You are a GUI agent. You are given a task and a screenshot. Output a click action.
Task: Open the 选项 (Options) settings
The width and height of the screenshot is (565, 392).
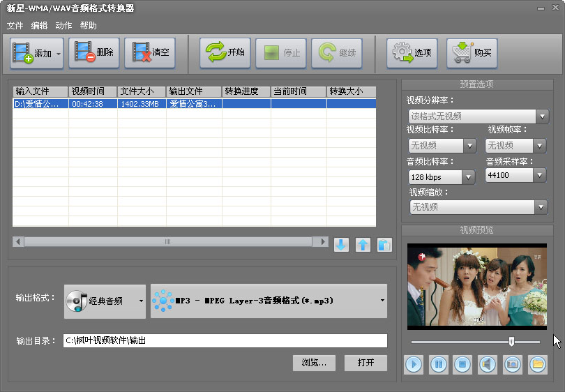point(412,53)
